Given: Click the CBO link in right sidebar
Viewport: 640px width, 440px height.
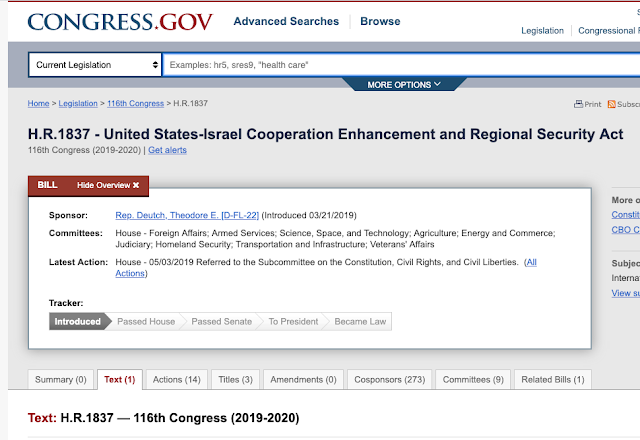Looking at the screenshot, I should 625,230.
